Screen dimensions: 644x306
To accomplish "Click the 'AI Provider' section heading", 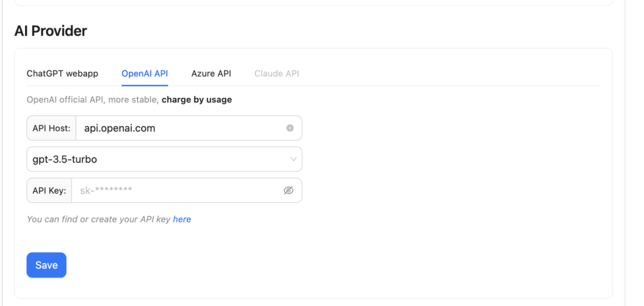I will pyautogui.click(x=50, y=31).
